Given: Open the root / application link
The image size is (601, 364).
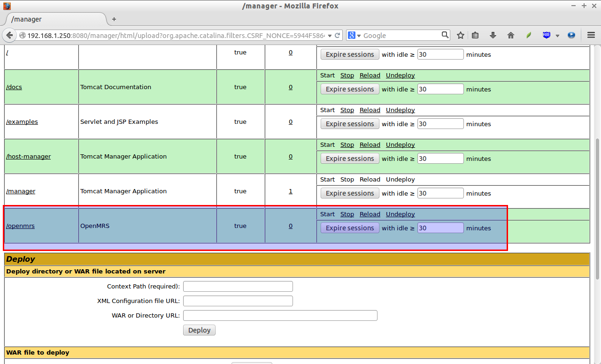Looking at the screenshot, I should 7,53.
